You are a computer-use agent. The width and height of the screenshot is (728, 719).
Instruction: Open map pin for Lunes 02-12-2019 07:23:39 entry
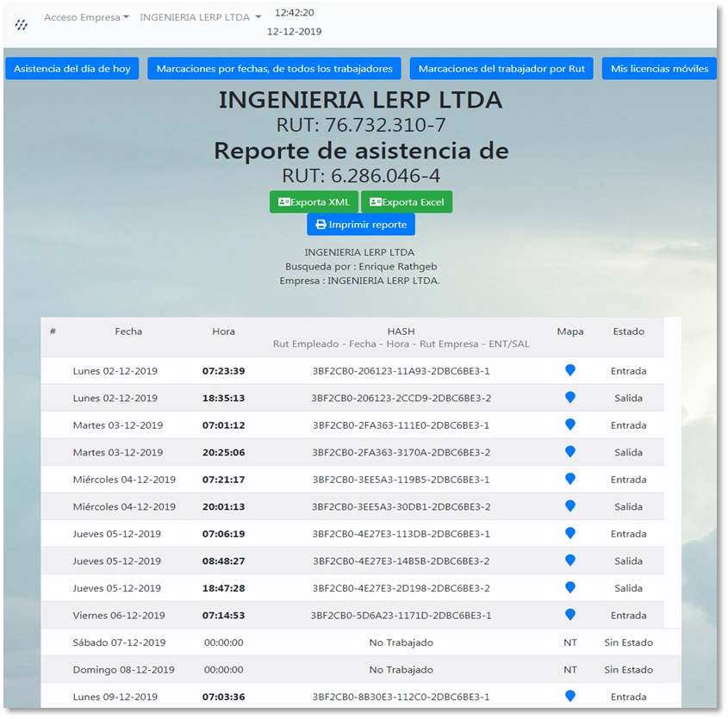point(569,370)
